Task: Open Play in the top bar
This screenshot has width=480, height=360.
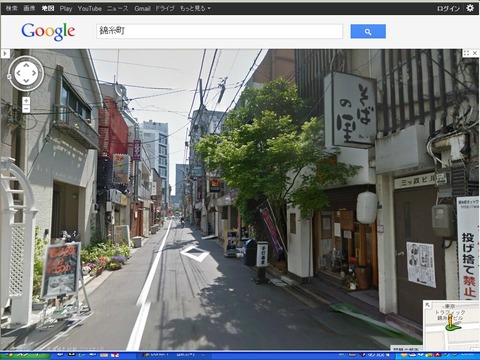Action: 66,9
